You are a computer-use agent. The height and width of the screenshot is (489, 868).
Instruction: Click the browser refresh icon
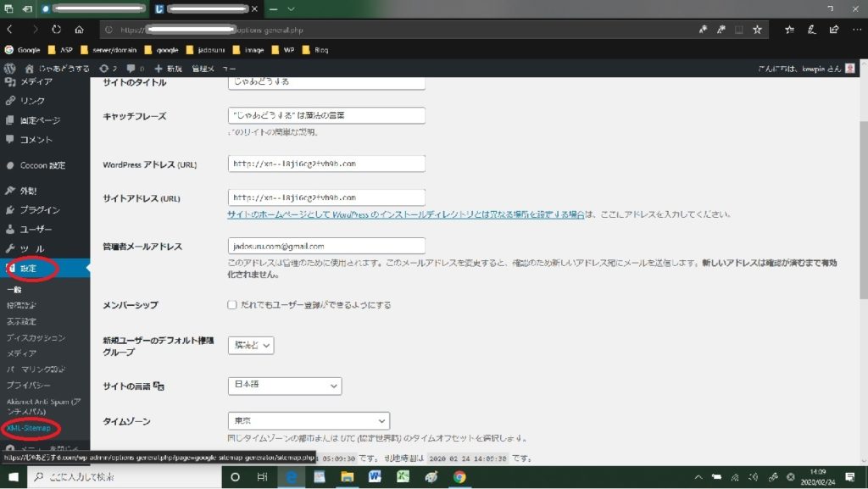pos(56,29)
